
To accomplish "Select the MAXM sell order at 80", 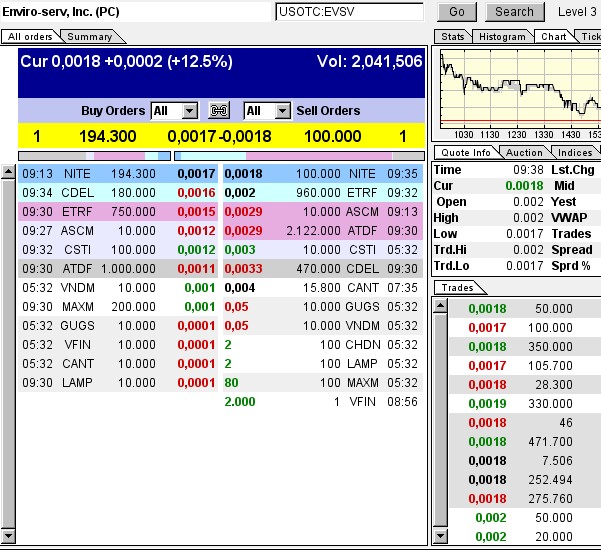I will tap(323, 382).
